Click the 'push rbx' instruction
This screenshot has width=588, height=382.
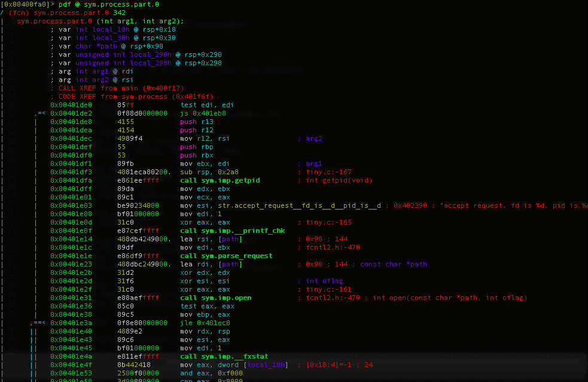click(197, 155)
